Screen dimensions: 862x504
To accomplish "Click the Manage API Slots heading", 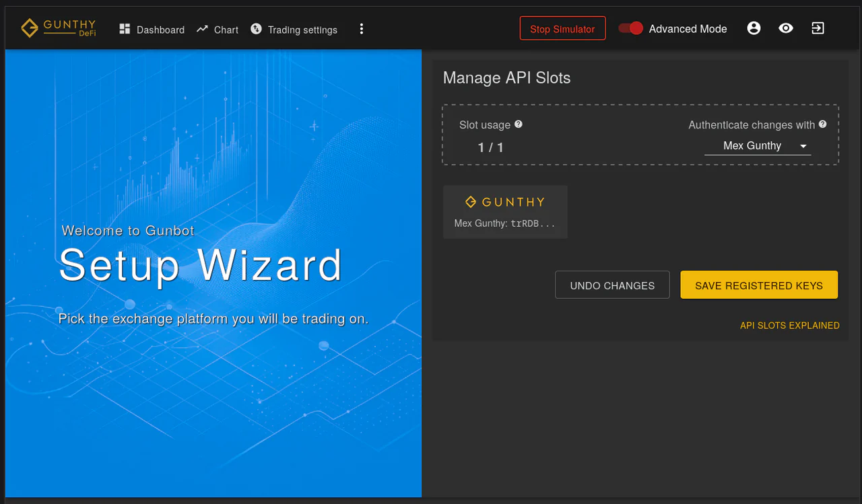I will pyautogui.click(x=506, y=78).
